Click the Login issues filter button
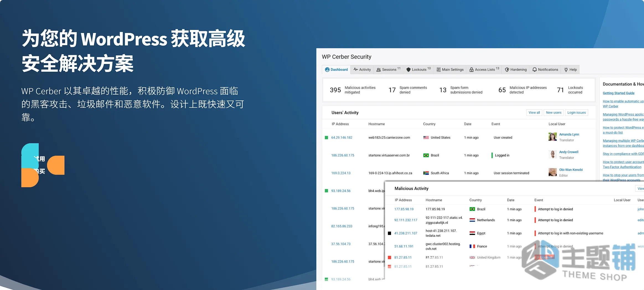This screenshot has width=644, height=290. pos(576,112)
